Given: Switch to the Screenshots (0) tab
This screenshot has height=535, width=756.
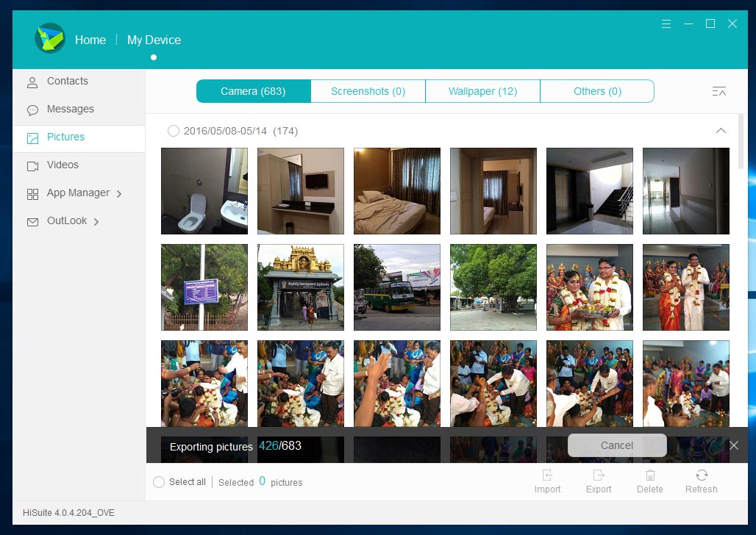Looking at the screenshot, I should pyautogui.click(x=368, y=91).
